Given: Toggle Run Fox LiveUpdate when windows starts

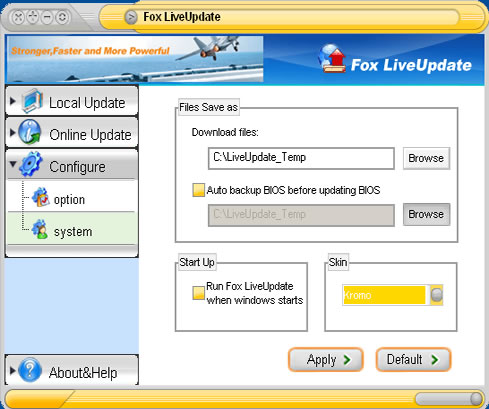Looking at the screenshot, I should 198,293.
